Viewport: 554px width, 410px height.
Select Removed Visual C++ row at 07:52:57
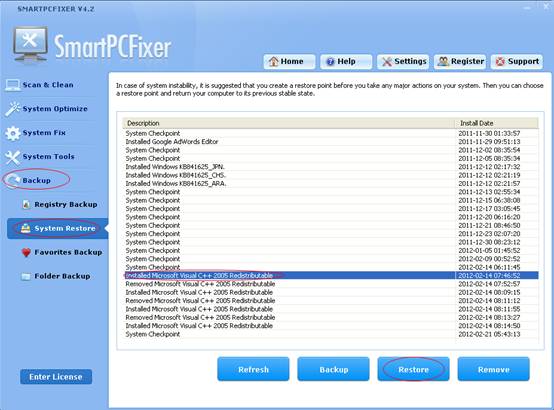coord(331,284)
